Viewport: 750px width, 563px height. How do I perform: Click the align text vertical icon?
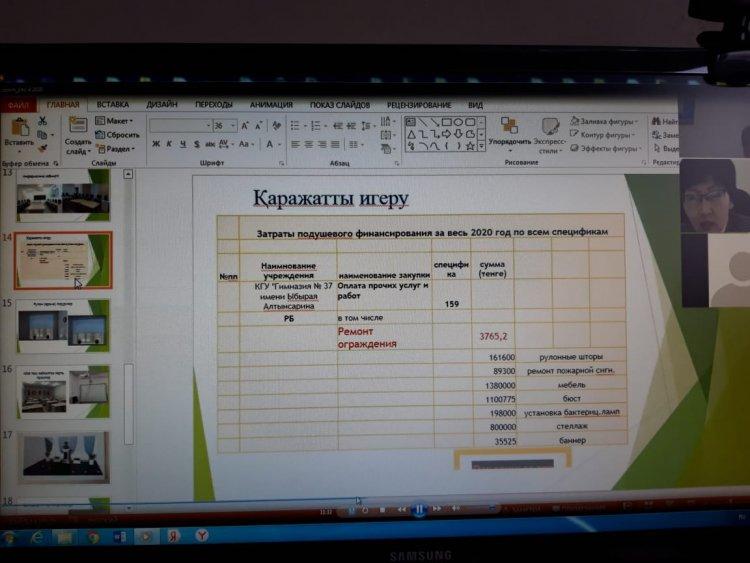pos(387,135)
